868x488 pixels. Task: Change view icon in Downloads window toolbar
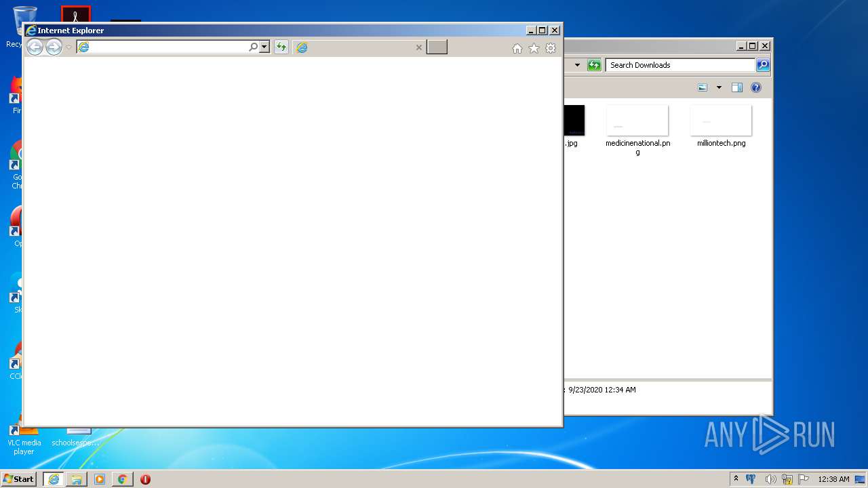tap(703, 87)
